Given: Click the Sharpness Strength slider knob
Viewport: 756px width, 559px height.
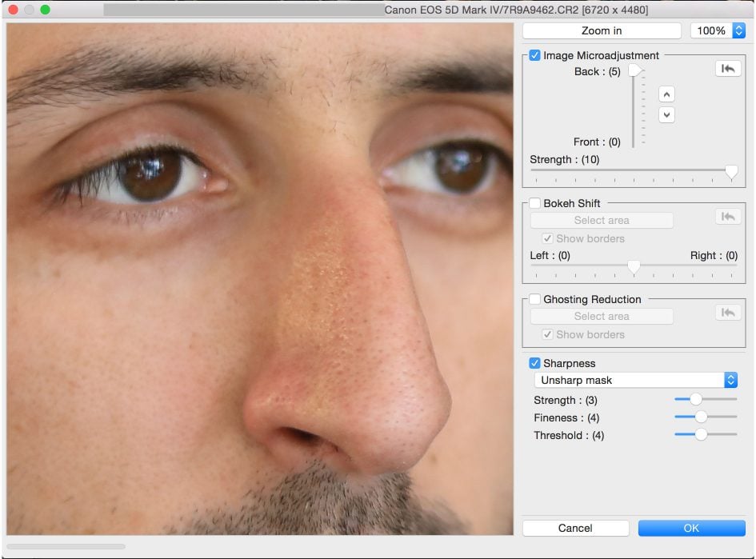Looking at the screenshot, I should click(x=695, y=399).
